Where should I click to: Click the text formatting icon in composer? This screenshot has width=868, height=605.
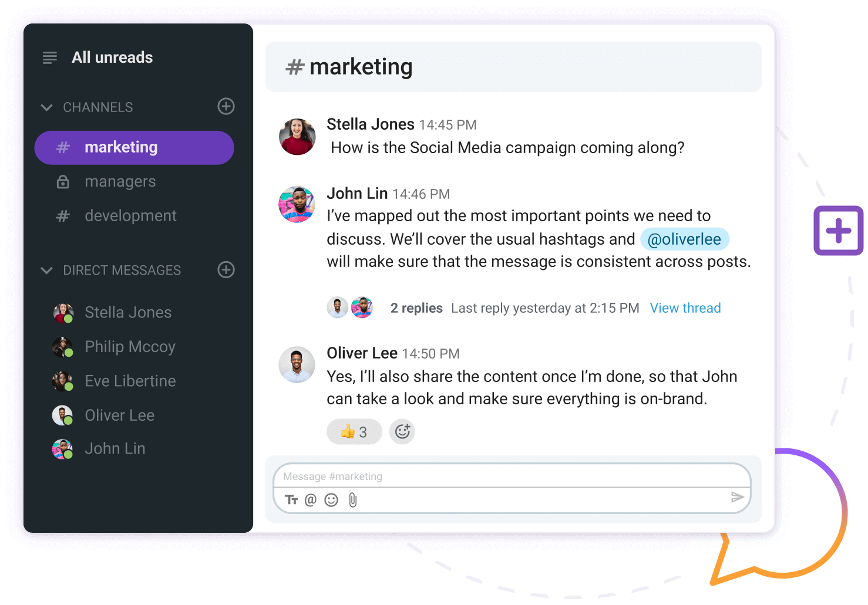(291, 500)
